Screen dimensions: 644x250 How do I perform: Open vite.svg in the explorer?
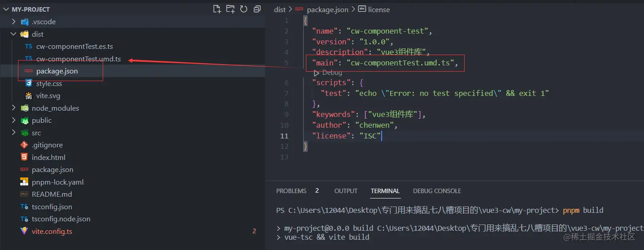(48, 96)
